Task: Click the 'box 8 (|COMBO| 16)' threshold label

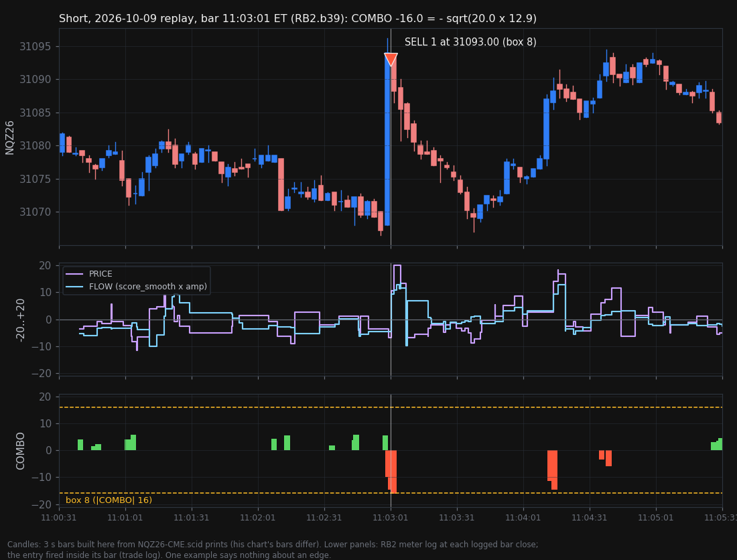Action: [x=109, y=500]
